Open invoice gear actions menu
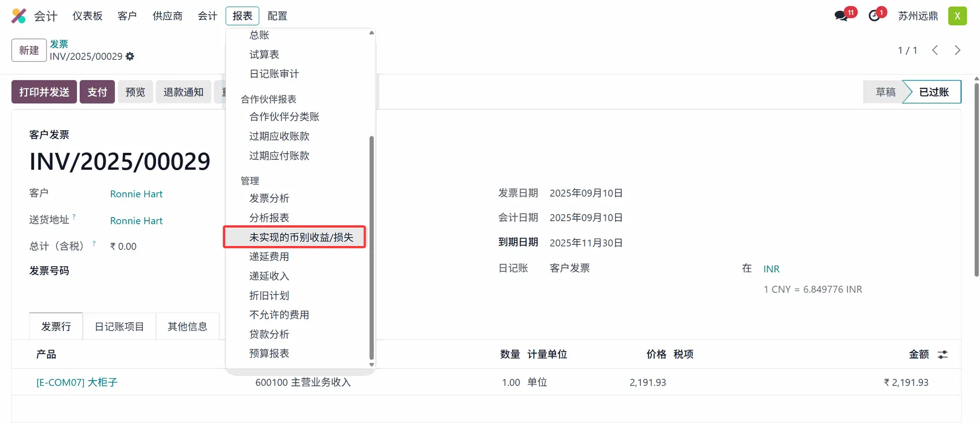The height and width of the screenshot is (423, 980). coord(130,56)
